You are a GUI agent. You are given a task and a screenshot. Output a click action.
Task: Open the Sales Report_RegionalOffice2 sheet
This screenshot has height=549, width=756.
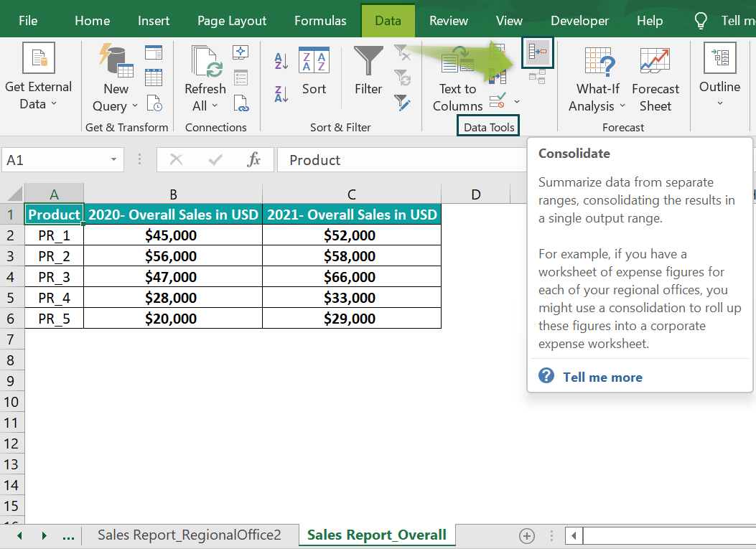[x=190, y=535]
